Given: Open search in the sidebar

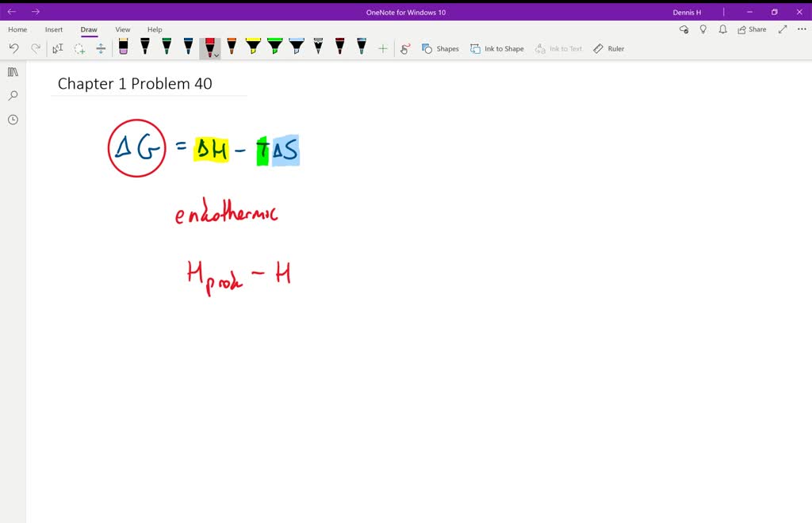Looking at the screenshot, I should 13,96.
